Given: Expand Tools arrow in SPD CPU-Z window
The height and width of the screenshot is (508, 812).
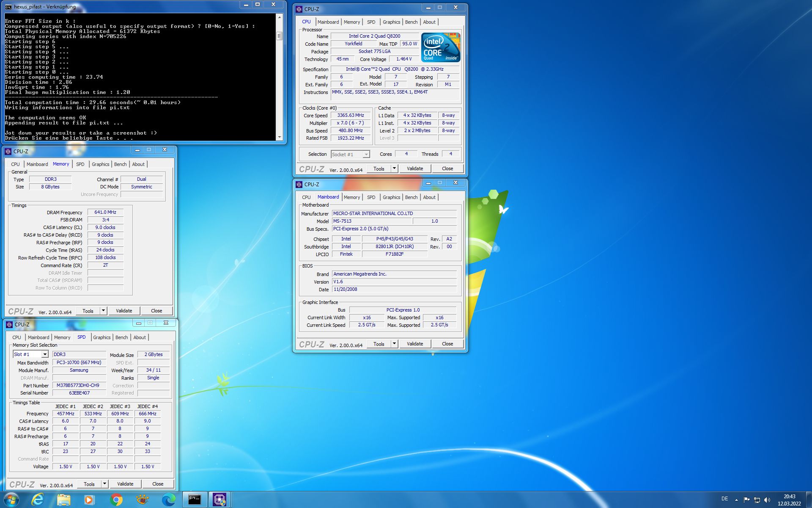Looking at the screenshot, I should pos(104,484).
